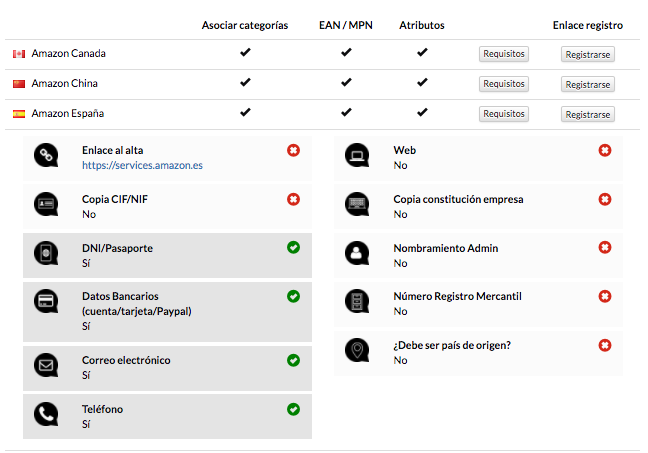Screen dimensions: 648x453
Task: Click the ID card icon for Copia CIF/NIF
Action: point(46,204)
